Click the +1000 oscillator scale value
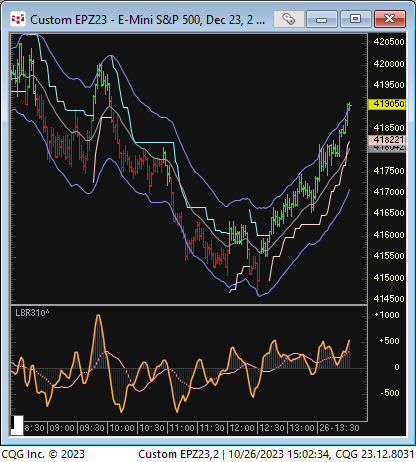416x462 pixels. click(x=387, y=315)
